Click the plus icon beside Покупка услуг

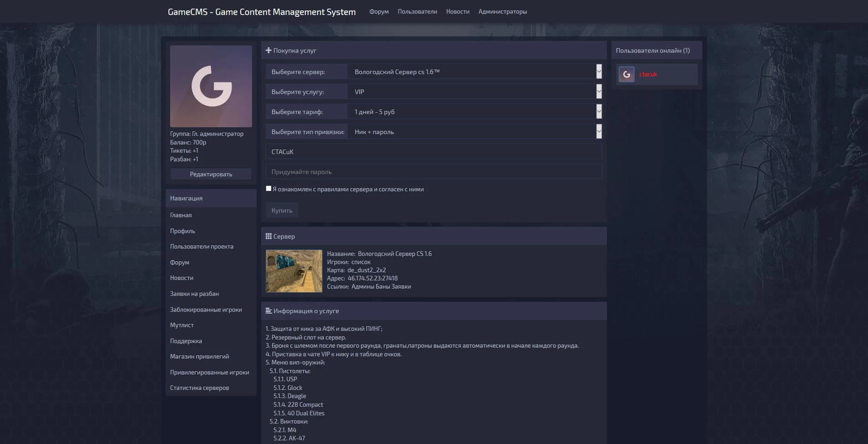click(x=268, y=50)
